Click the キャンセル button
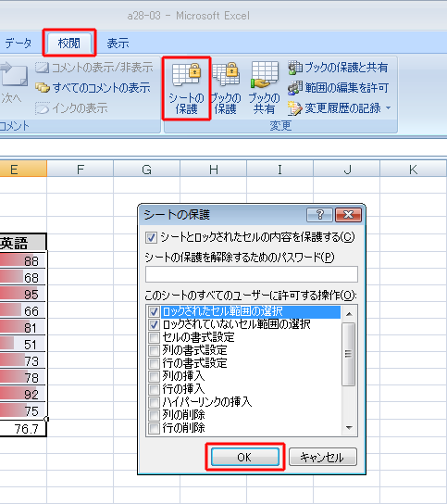The image size is (447, 504). 322,457
